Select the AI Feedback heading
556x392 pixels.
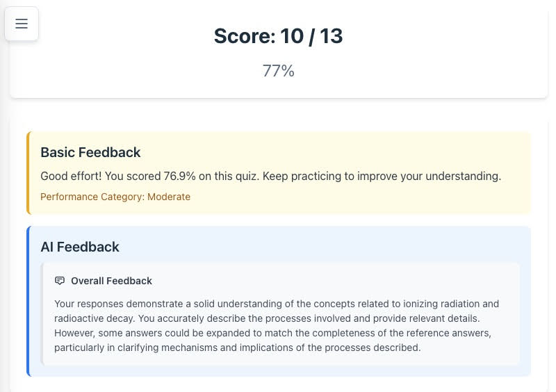pyautogui.click(x=80, y=247)
